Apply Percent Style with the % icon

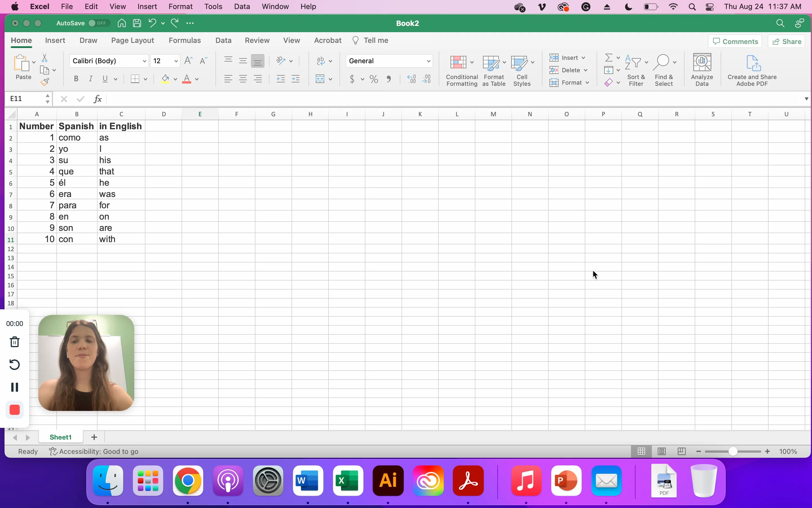click(374, 79)
